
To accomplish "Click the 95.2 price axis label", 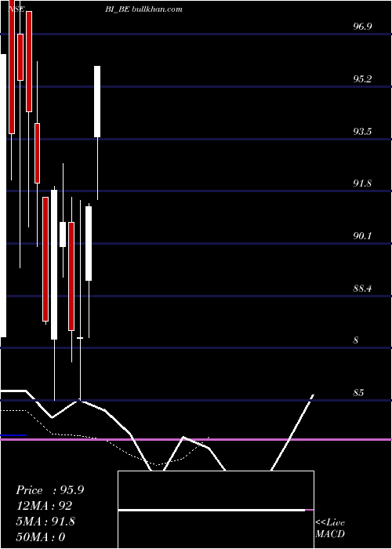I will click(x=362, y=78).
